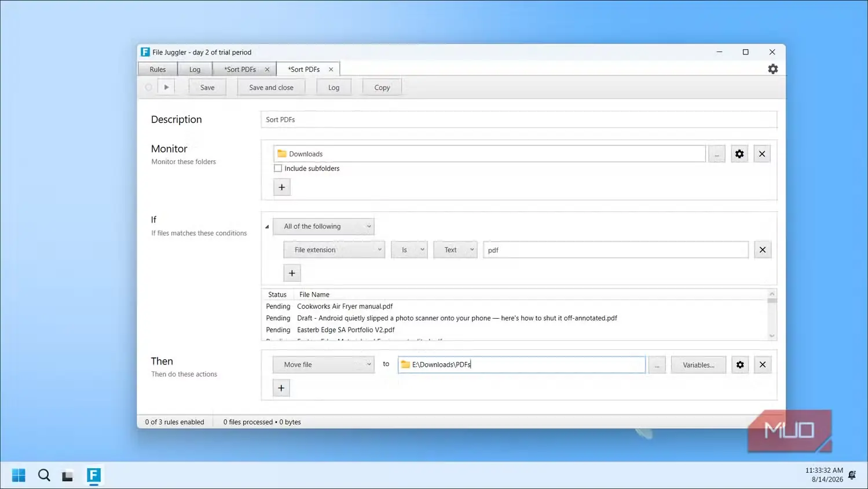Click scroll down arrow in file list
Screen dimensions: 868x489
click(771, 335)
